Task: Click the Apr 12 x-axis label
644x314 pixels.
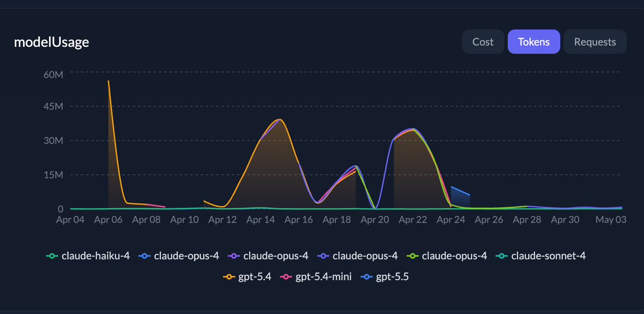Action: (222, 220)
